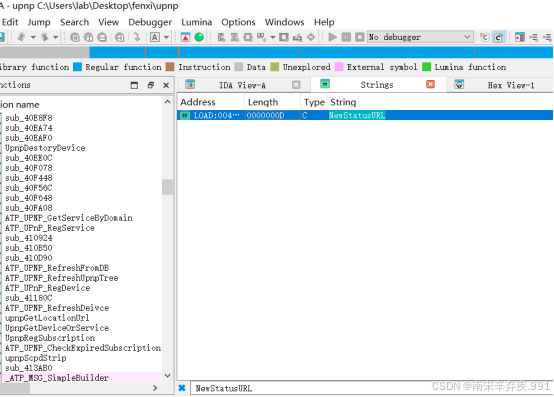Open the Options menu
Viewport: 554px width, 397px height.
[x=238, y=22]
